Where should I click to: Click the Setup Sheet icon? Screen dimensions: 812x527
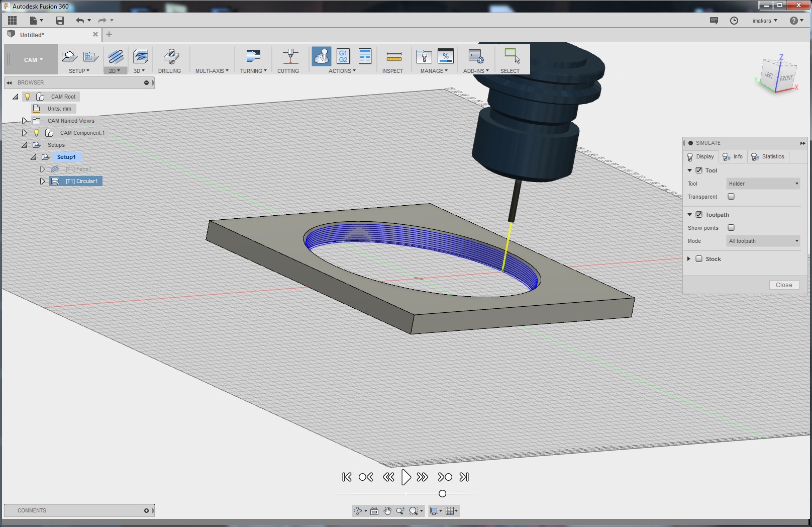coord(365,56)
